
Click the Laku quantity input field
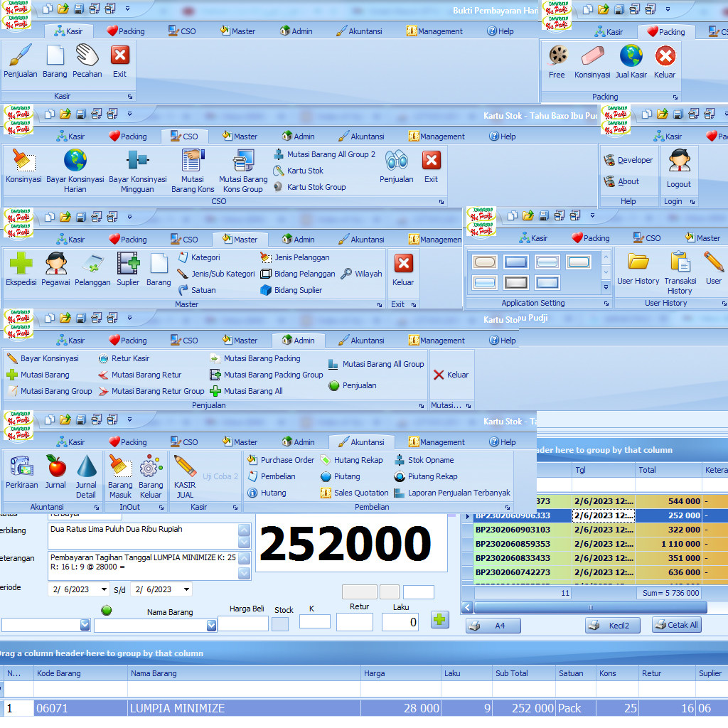click(x=400, y=623)
